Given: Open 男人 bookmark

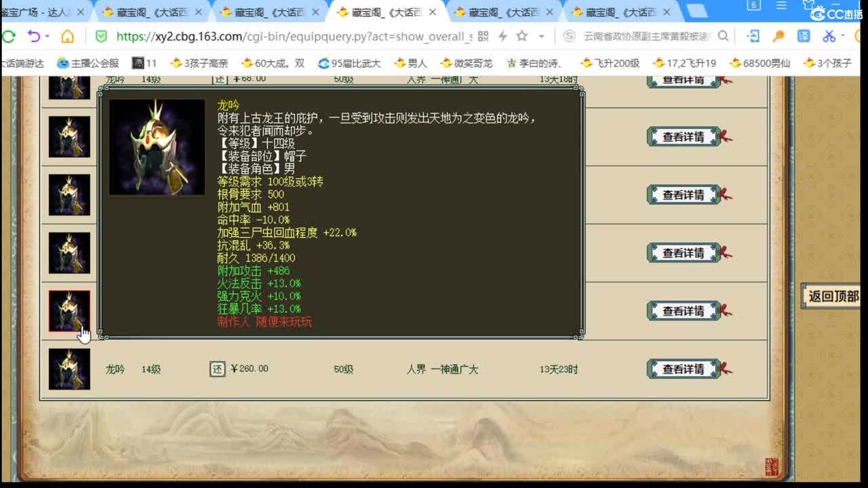Looking at the screenshot, I should (x=411, y=63).
